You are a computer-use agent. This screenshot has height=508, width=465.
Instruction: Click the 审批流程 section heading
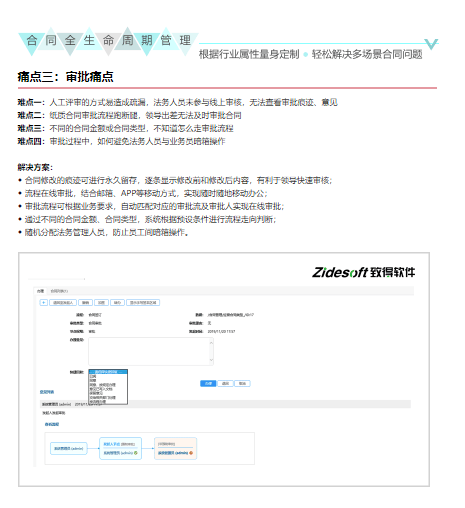pyautogui.click(x=52, y=424)
